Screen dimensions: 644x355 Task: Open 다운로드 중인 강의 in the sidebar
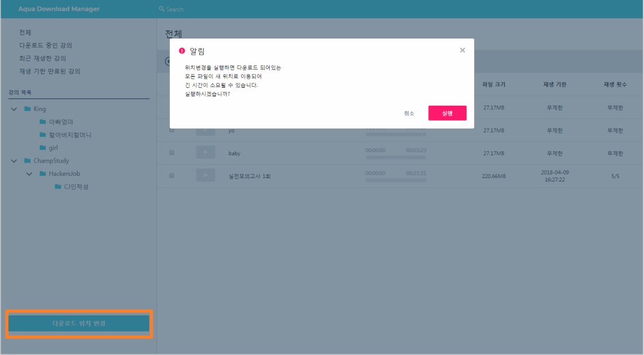tap(45, 45)
